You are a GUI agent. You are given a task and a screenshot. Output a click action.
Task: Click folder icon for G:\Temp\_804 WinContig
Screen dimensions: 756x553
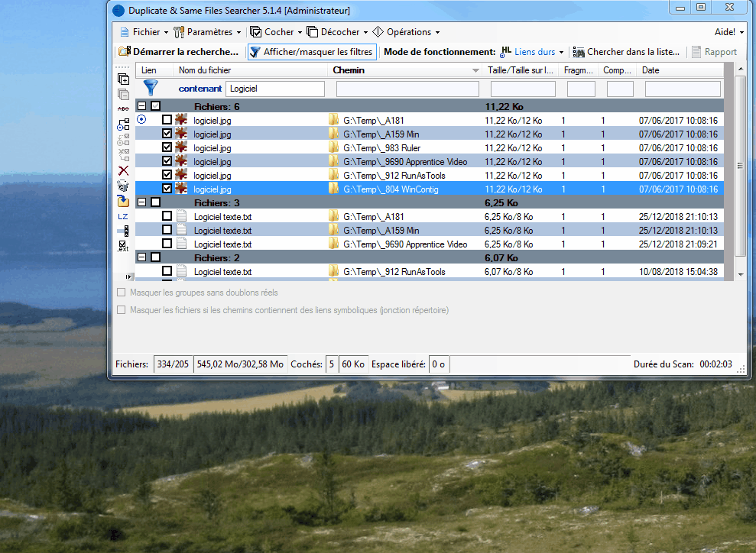pyautogui.click(x=333, y=189)
